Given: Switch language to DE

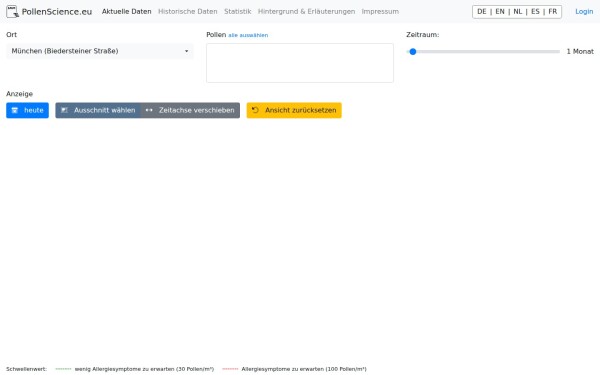Looking at the screenshot, I should click(x=482, y=11).
